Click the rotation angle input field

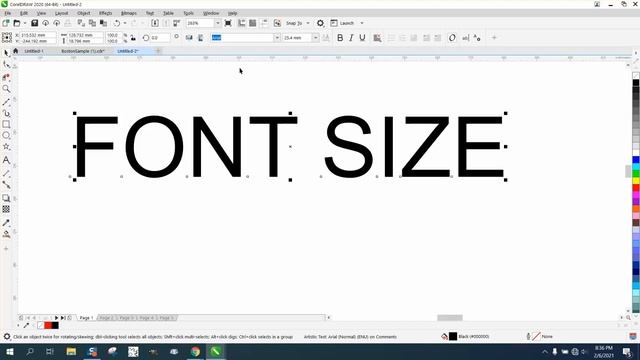(x=160, y=38)
